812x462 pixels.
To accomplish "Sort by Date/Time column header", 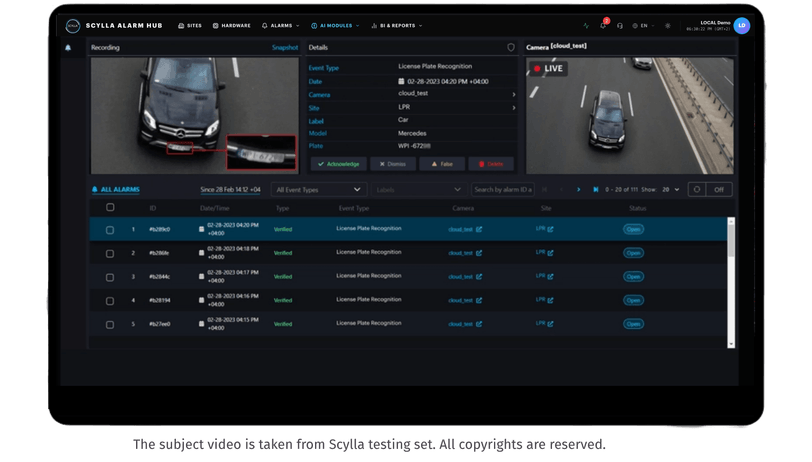I will point(214,208).
